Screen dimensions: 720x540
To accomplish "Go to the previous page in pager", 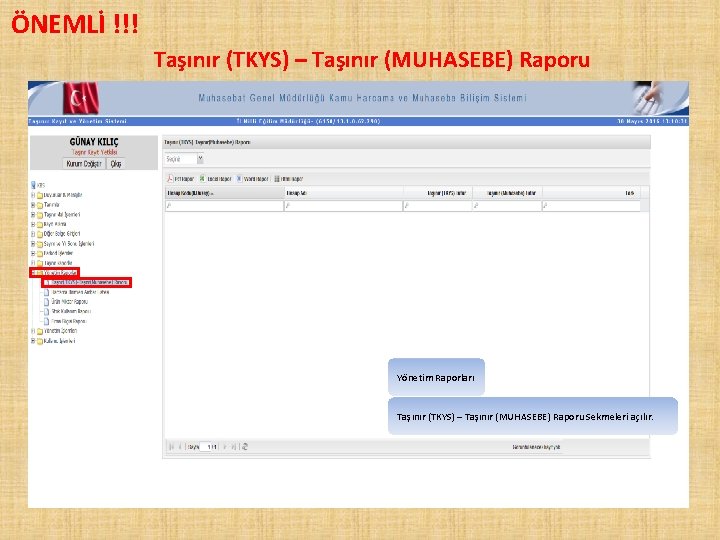I will [180, 446].
